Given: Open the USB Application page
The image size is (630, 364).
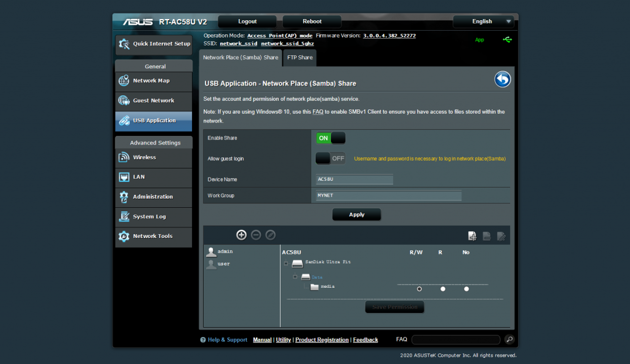Looking at the screenshot, I should click(154, 121).
